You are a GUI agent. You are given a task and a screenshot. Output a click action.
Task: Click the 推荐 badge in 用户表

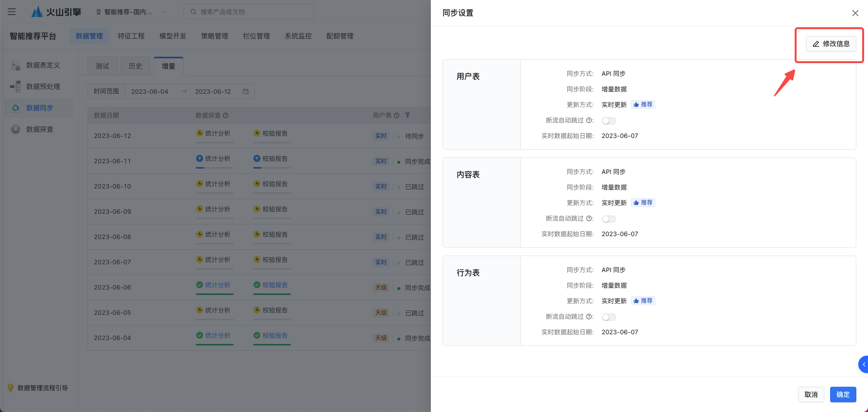(643, 104)
